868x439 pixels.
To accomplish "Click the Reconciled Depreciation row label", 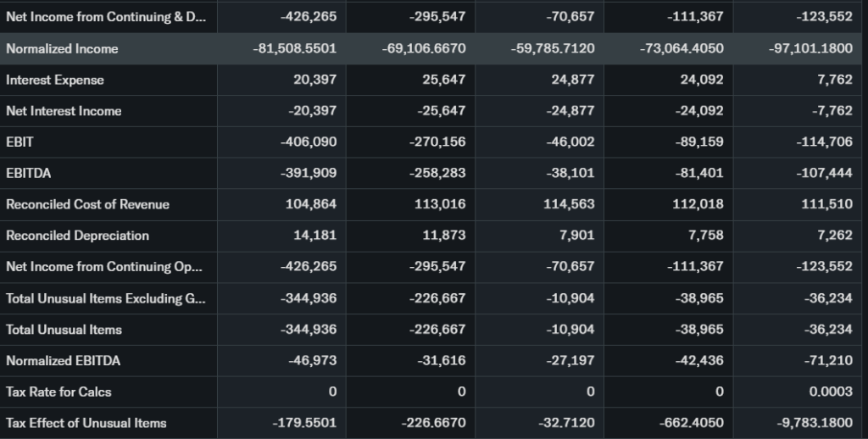I will (x=77, y=236).
